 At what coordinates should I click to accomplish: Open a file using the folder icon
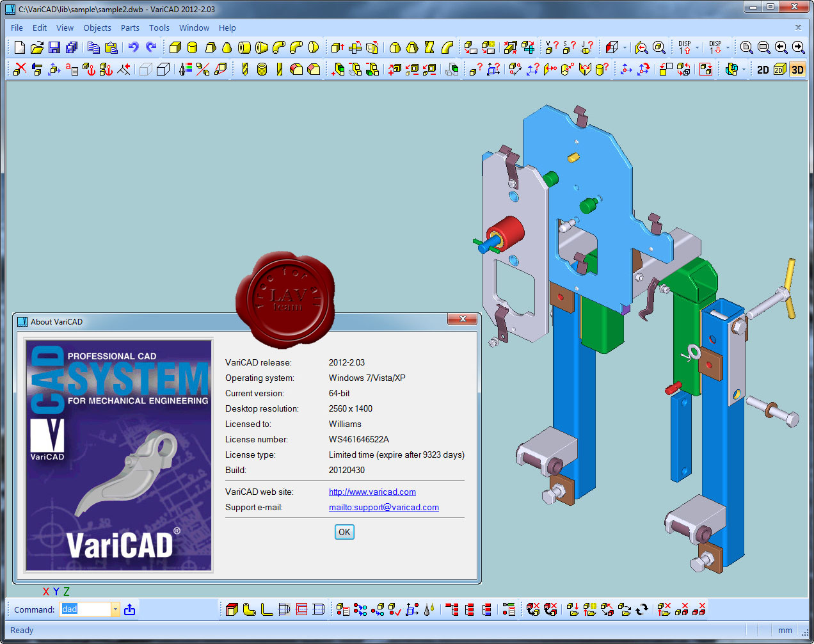tap(37, 47)
